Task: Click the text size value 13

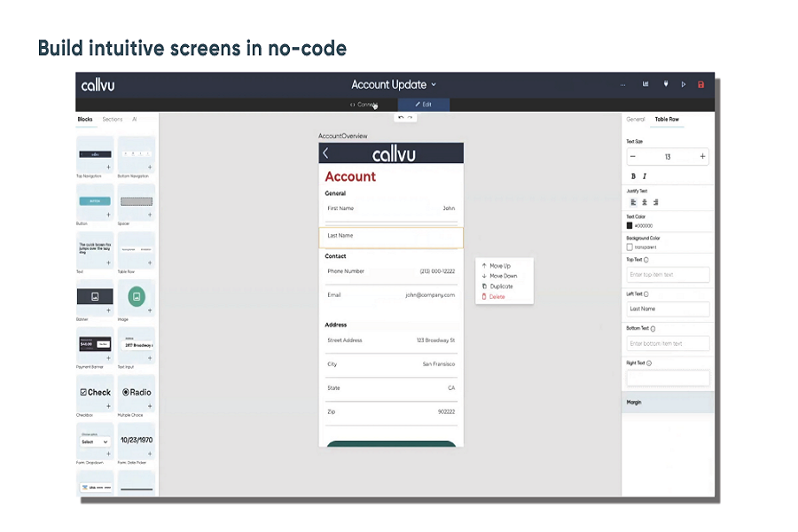Action: click(667, 157)
